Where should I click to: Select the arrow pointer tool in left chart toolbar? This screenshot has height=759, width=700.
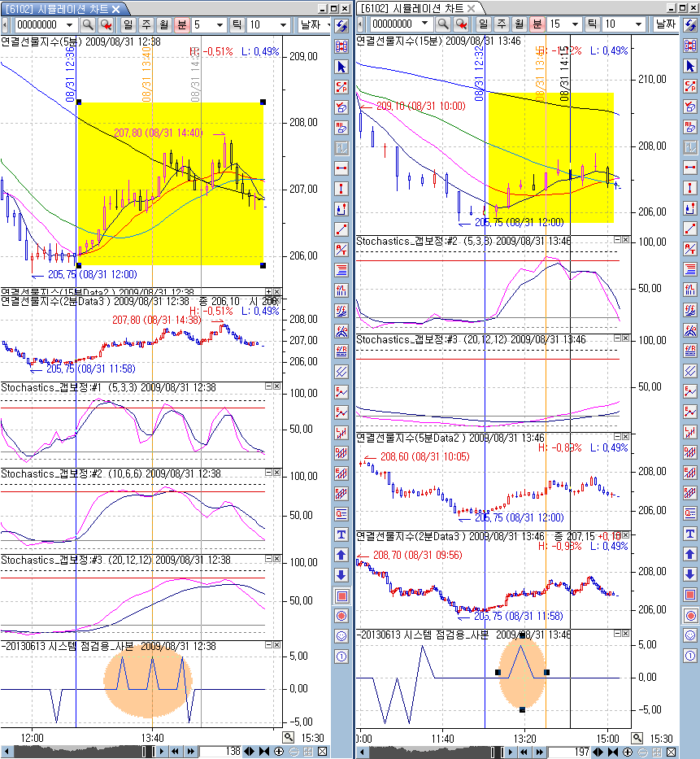[341, 67]
